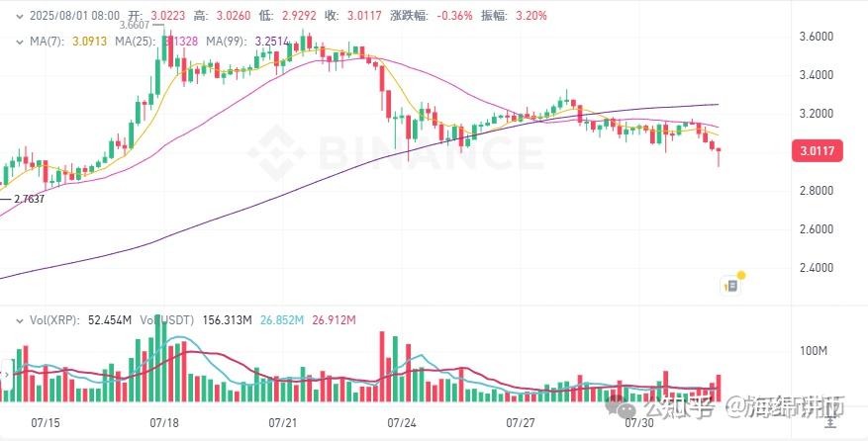Collapse the Vol(XRP) legend chevron
The height and width of the screenshot is (441, 868).
click(x=20, y=320)
